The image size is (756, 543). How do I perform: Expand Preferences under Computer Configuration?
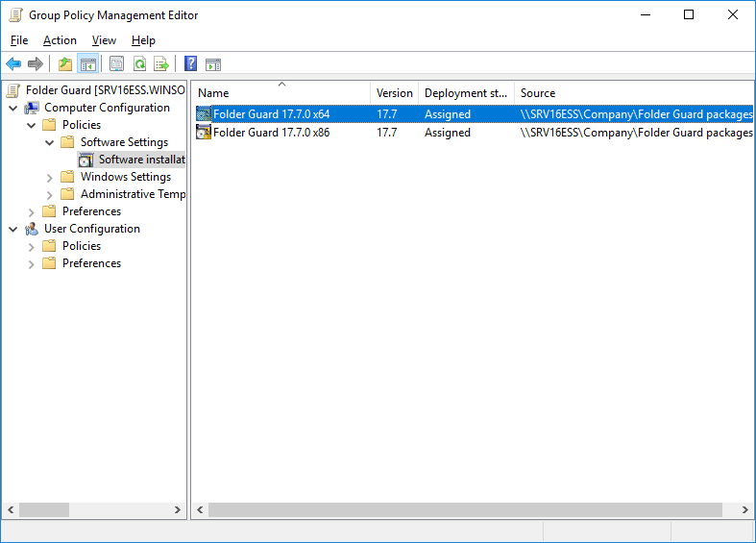(32, 212)
